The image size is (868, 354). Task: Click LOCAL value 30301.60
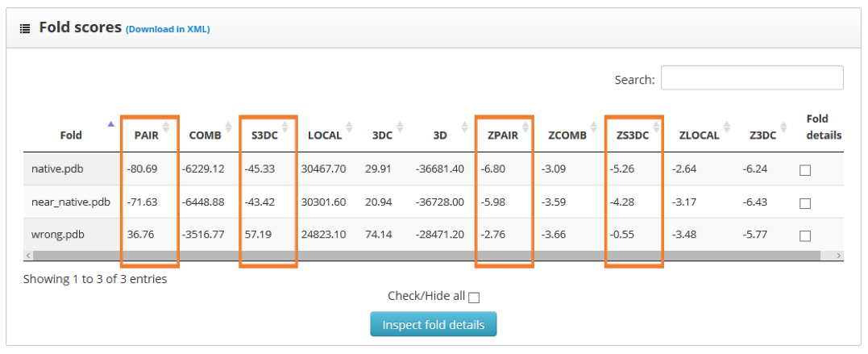[324, 202]
